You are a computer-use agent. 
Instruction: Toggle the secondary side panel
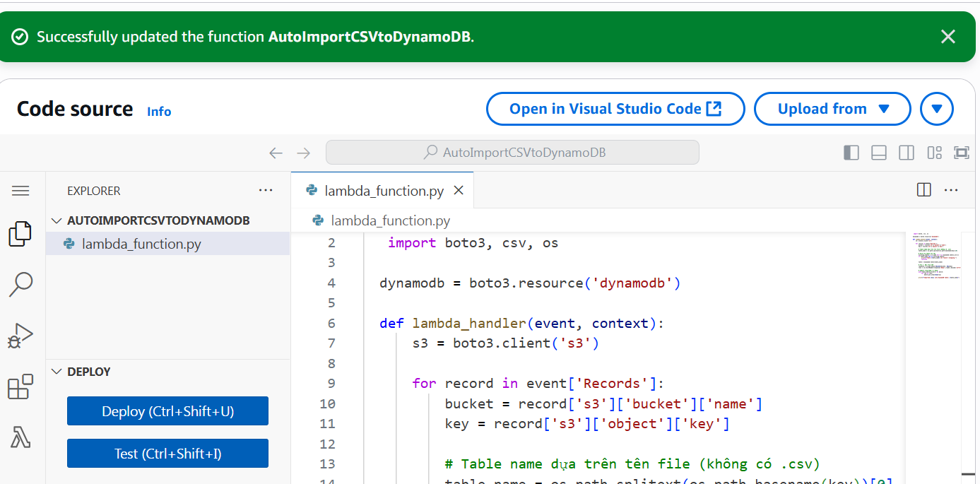(x=906, y=152)
